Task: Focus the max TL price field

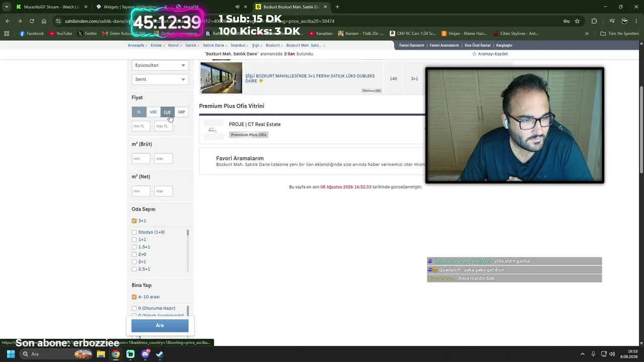Action: (164, 126)
